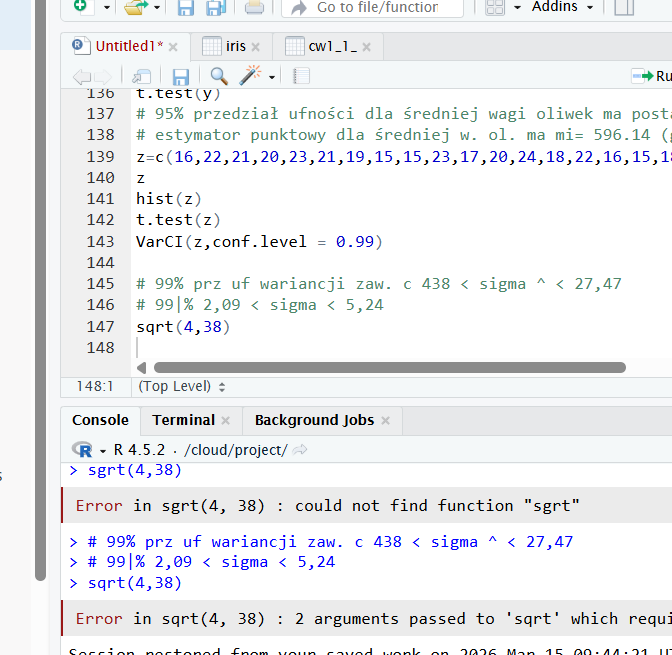The width and height of the screenshot is (672, 655).
Task: Click the editor horizontal scrollbar thumb
Action: tap(390, 367)
